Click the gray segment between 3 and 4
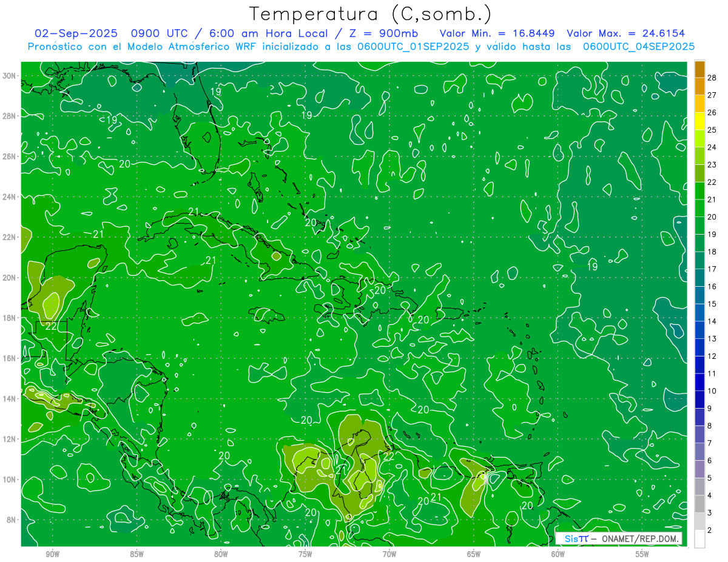Image resolution: width=728 pixels, height=562 pixels. [699, 504]
